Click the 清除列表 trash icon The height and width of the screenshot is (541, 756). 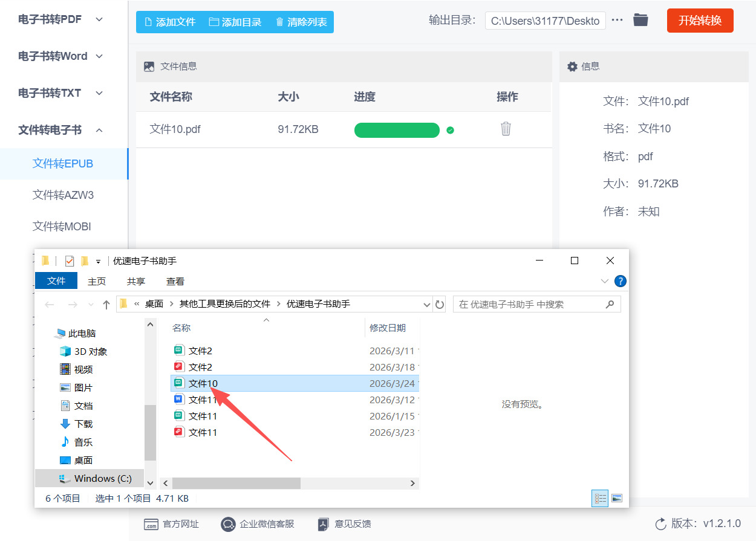(x=278, y=22)
